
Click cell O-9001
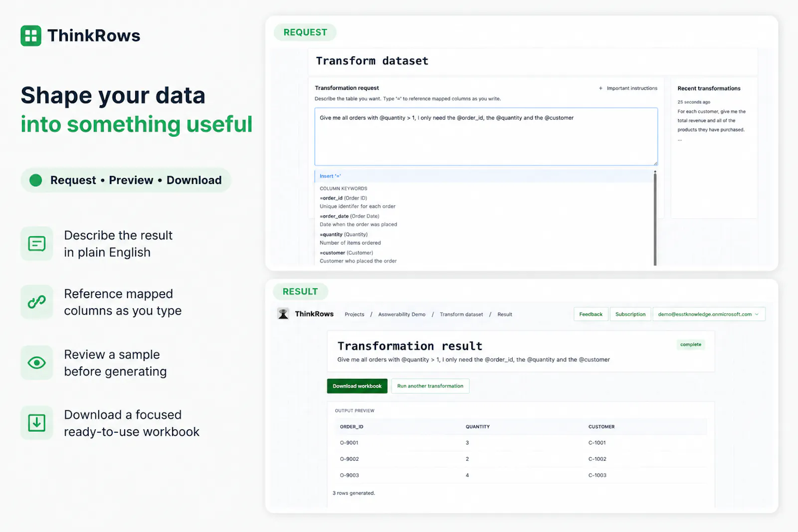click(x=349, y=443)
